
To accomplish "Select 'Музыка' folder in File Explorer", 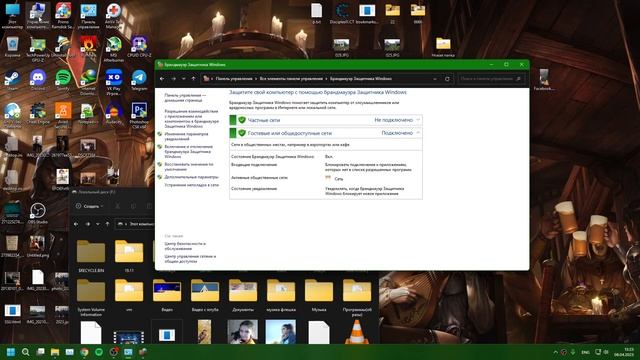I will coord(319,295).
